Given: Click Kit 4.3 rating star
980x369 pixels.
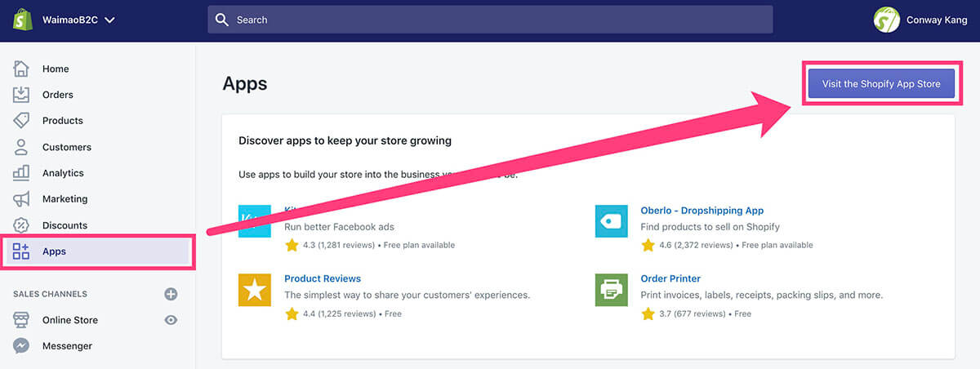Looking at the screenshot, I should point(291,245).
